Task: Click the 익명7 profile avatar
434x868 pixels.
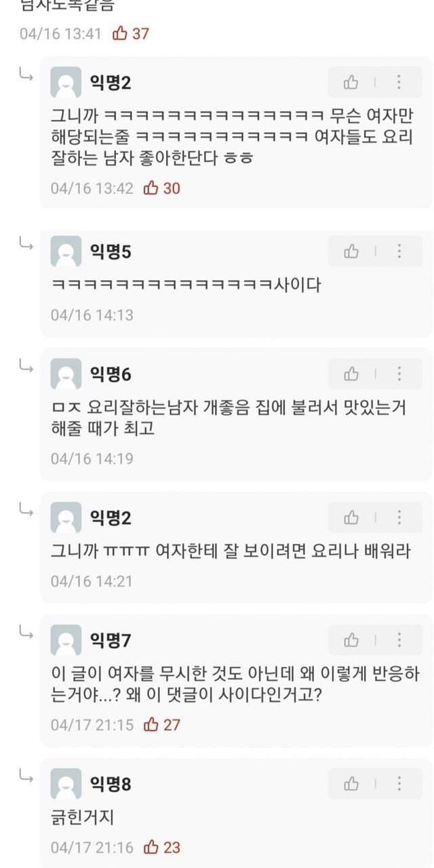Action: pyautogui.click(x=66, y=640)
